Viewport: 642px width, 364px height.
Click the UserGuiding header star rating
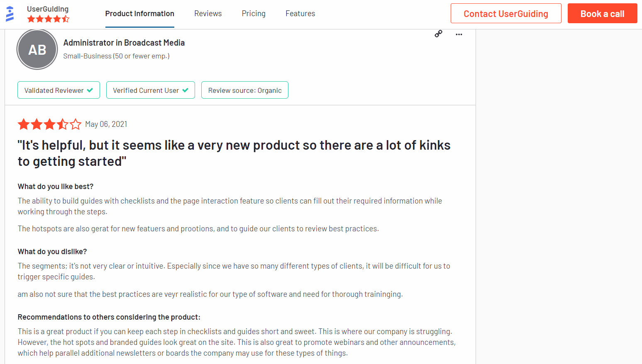[x=48, y=19]
